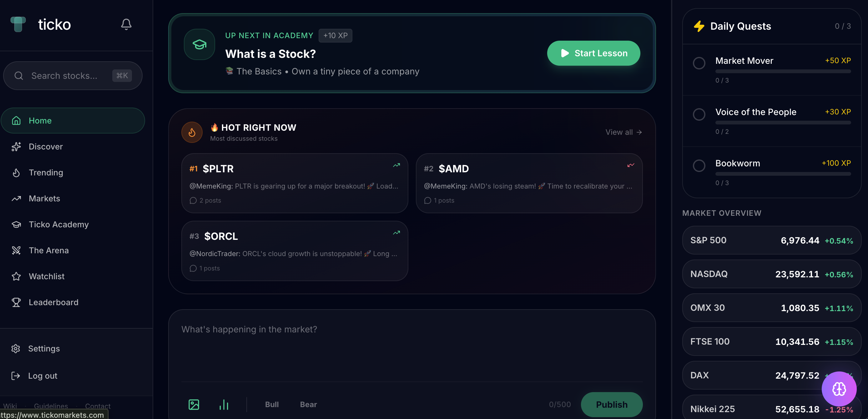Image resolution: width=868 pixels, height=419 pixels.
Task: Toggle the Bull sentiment option
Action: [272, 405]
